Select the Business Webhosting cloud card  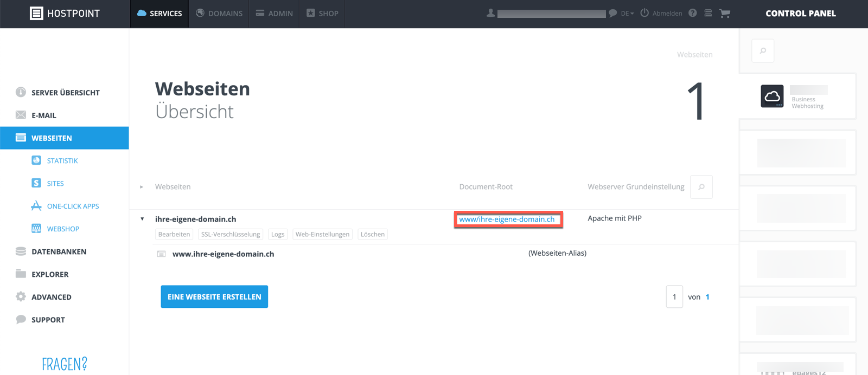797,96
